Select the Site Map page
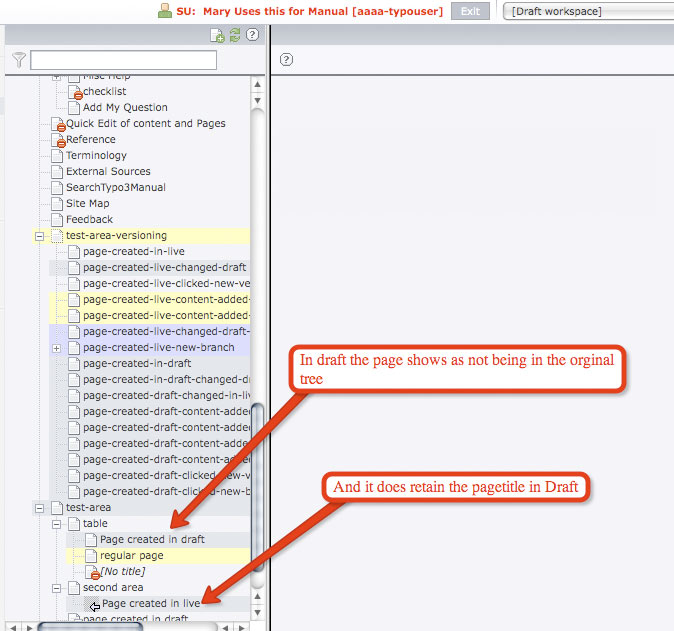Image resolution: width=674 pixels, height=631 pixels. (87, 204)
